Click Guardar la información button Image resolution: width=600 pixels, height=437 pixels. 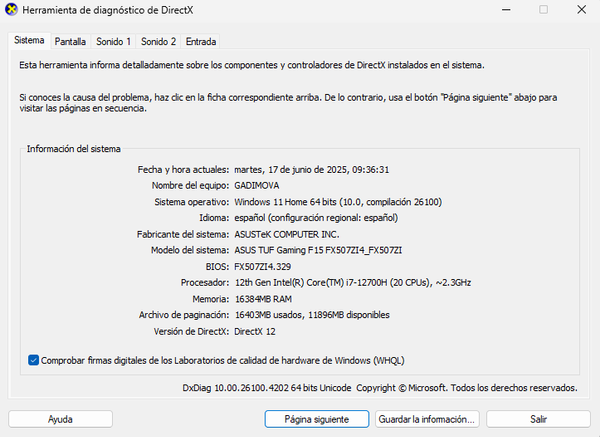[x=427, y=419]
